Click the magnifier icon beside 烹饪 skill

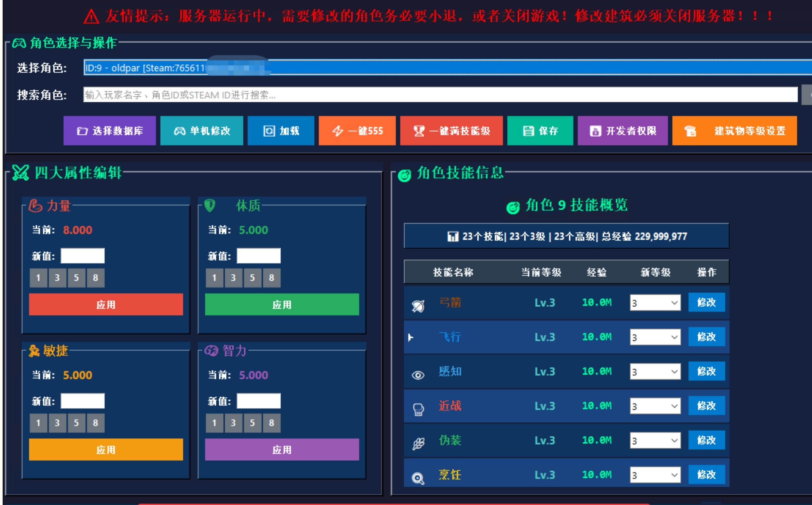[418, 479]
